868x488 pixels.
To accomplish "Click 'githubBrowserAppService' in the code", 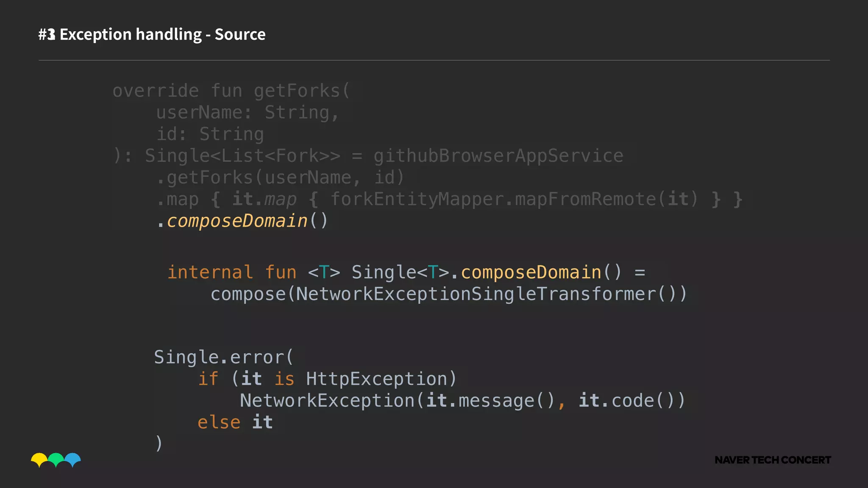I will click(498, 156).
